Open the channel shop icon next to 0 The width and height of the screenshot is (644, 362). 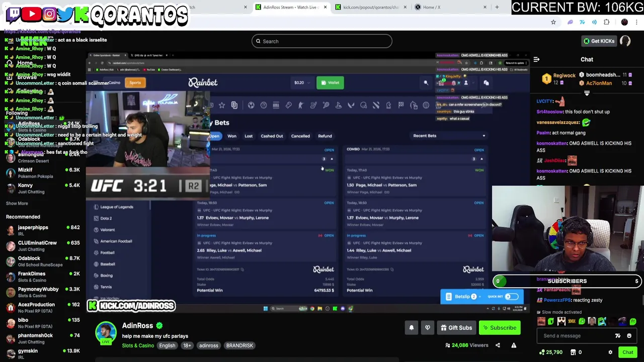click(573, 352)
